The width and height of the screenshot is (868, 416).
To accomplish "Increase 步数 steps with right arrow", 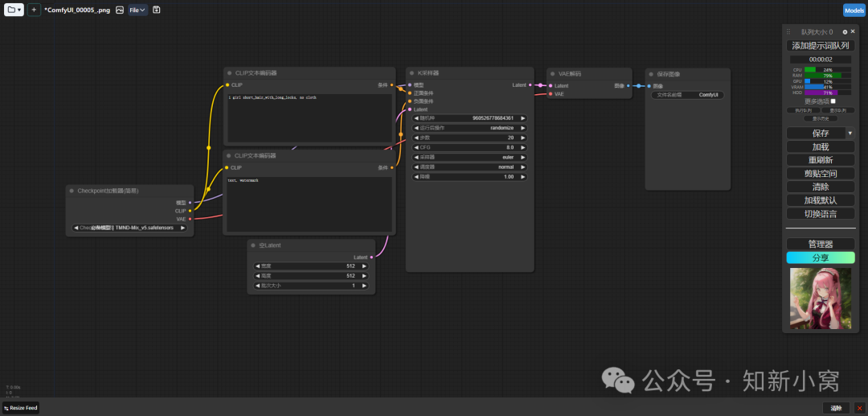I will pyautogui.click(x=522, y=138).
